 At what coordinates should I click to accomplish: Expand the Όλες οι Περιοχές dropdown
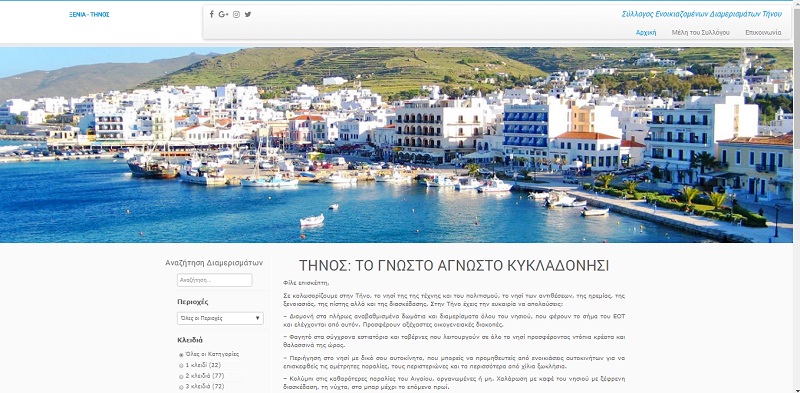220,318
